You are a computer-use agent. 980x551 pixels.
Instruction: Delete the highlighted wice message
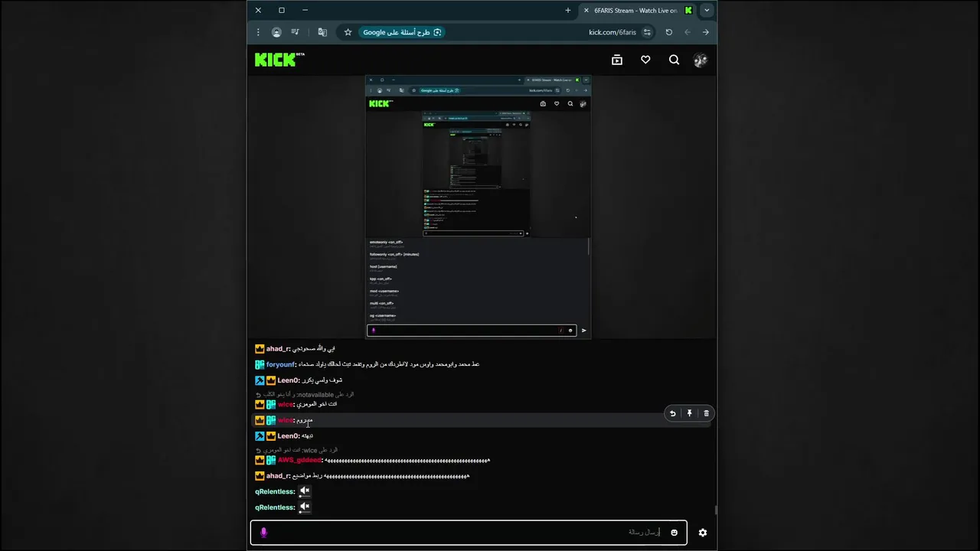pos(706,413)
